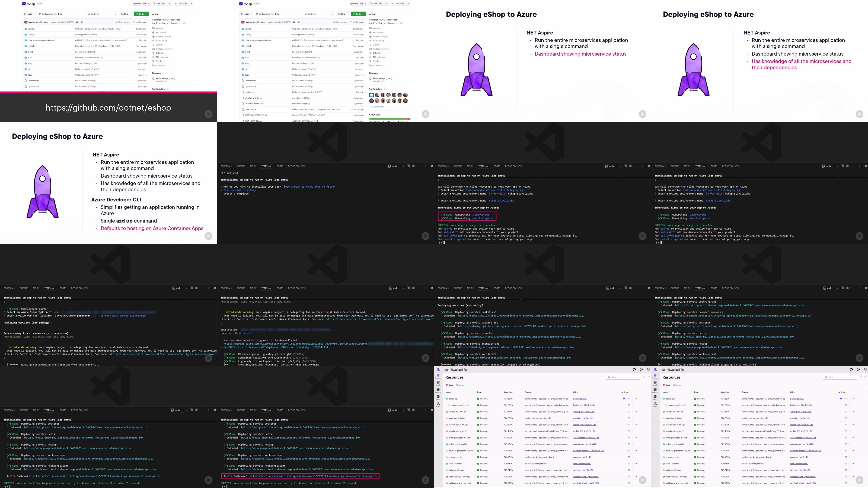Viewport: 868px width, 488px height.
Task: Add new terminal in 'Scan current directory' frame
Action: 400,166
